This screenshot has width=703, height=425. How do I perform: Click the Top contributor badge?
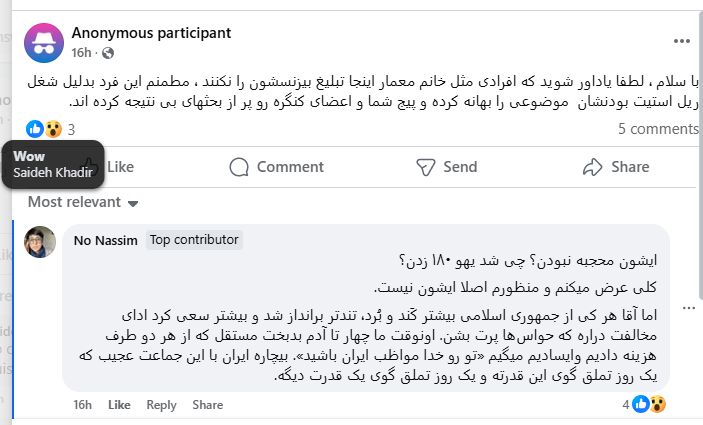194,240
